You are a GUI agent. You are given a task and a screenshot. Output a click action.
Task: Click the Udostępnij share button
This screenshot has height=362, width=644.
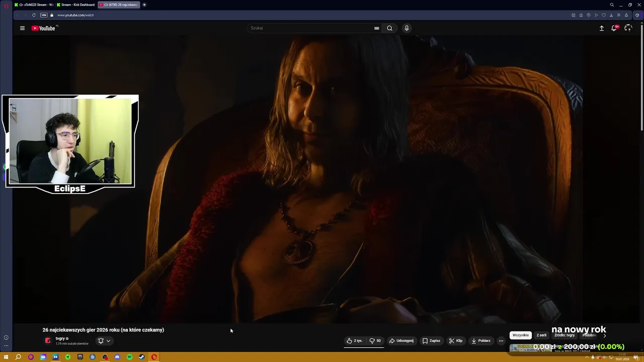point(401,340)
